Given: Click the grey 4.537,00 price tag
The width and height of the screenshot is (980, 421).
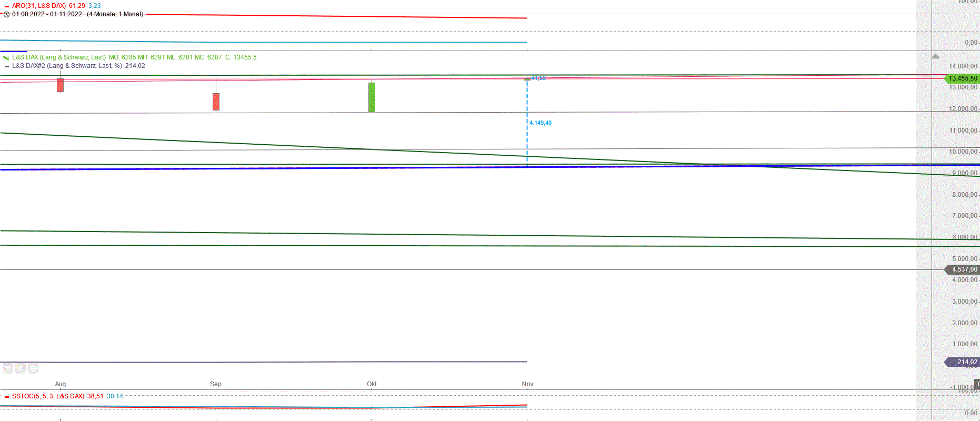Looking at the screenshot, I should click(963, 269).
